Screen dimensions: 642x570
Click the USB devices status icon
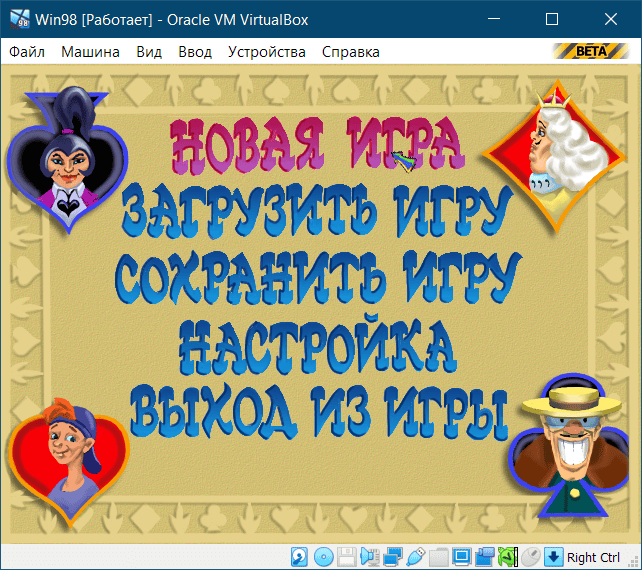coord(416,557)
